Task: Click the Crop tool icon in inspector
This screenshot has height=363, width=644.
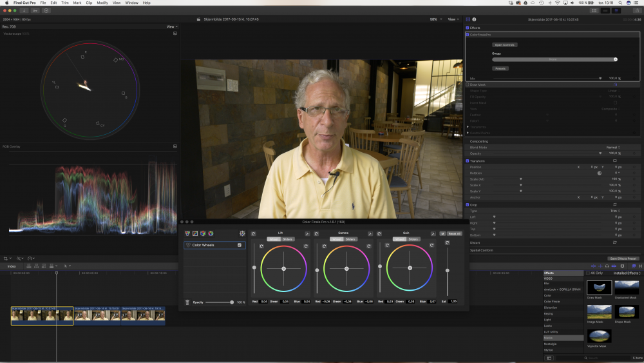Action: [x=615, y=205]
